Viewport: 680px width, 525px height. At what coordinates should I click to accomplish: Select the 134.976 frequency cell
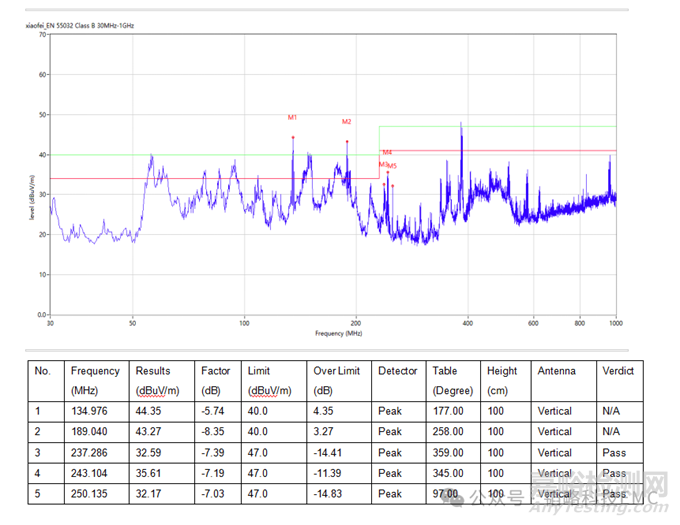coord(91,411)
